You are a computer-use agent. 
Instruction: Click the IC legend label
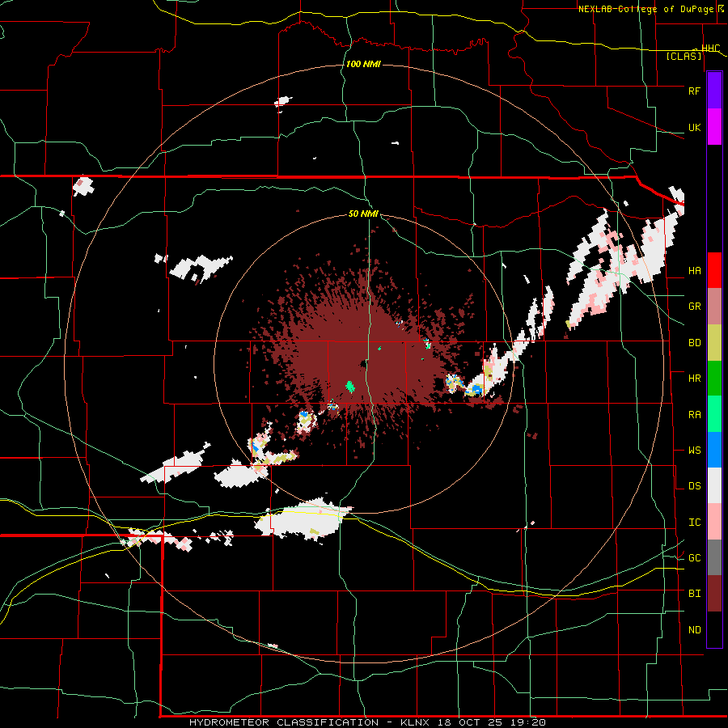694,523
